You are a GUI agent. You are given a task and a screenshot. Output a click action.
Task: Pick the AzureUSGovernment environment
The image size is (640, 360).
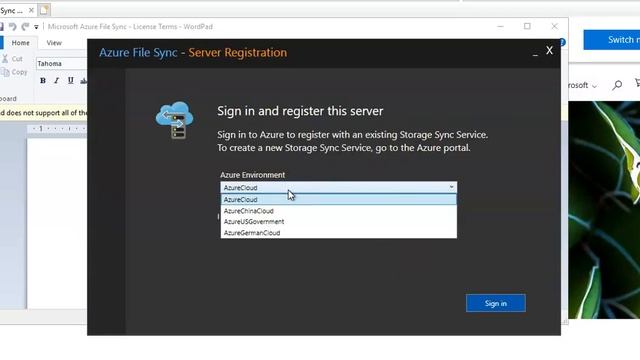(x=338, y=222)
